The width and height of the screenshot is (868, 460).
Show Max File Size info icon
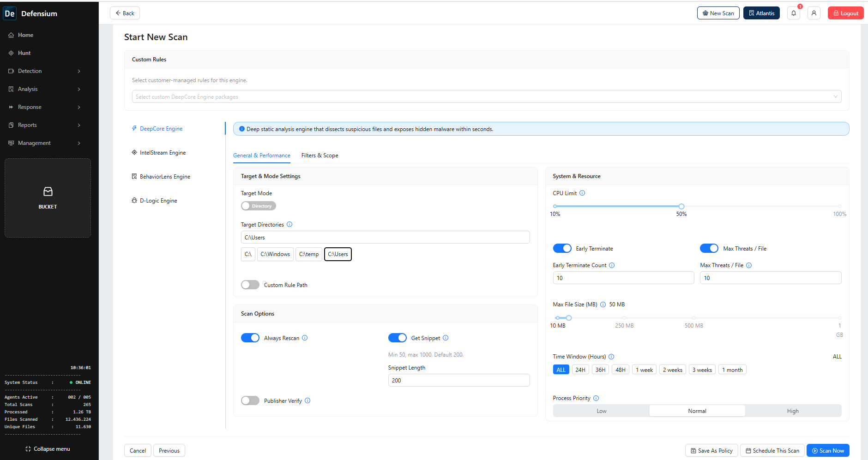pyautogui.click(x=603, y=305)
